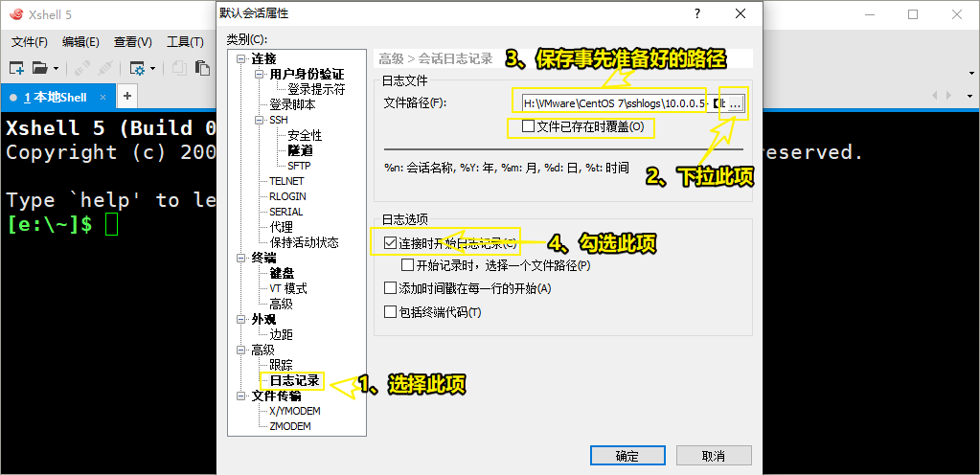Select 安全性 tree item
The height and width of the screenshot is (475, 980).
(305, 135)
